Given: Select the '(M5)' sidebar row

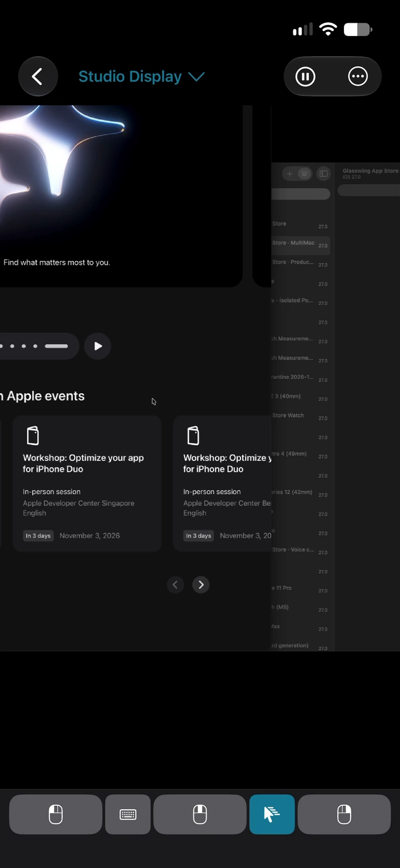Looking at the screenshot, I should click(301, 610).
